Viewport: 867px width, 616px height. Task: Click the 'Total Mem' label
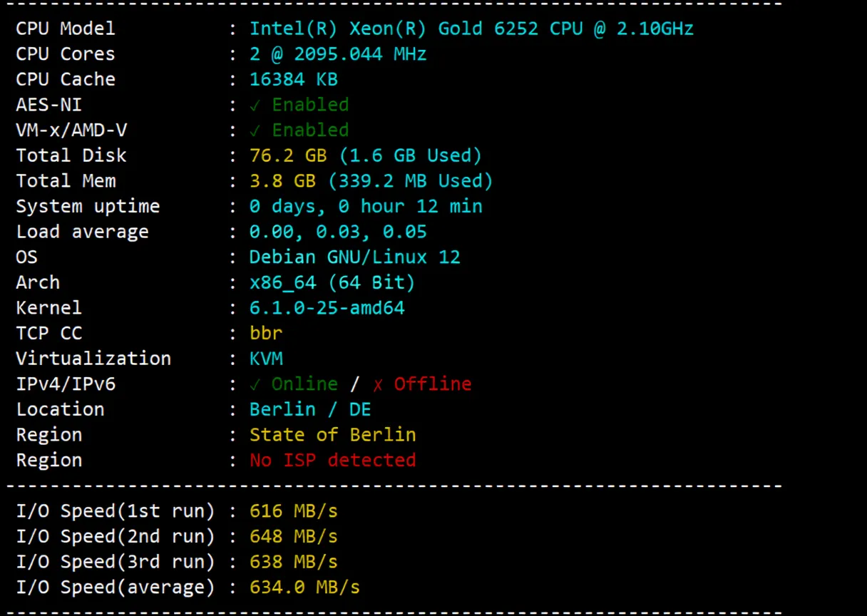tap(66, 181)
